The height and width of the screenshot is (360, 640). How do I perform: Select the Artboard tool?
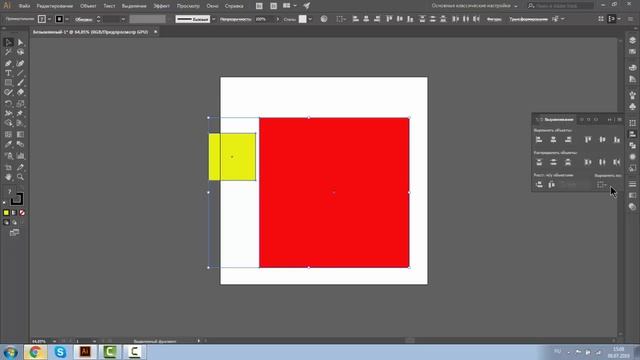point(8,167)
